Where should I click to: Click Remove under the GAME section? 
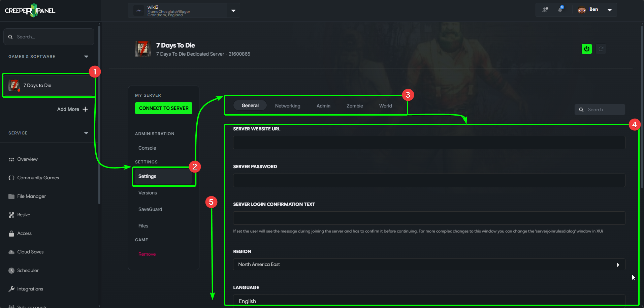[147, 254]
